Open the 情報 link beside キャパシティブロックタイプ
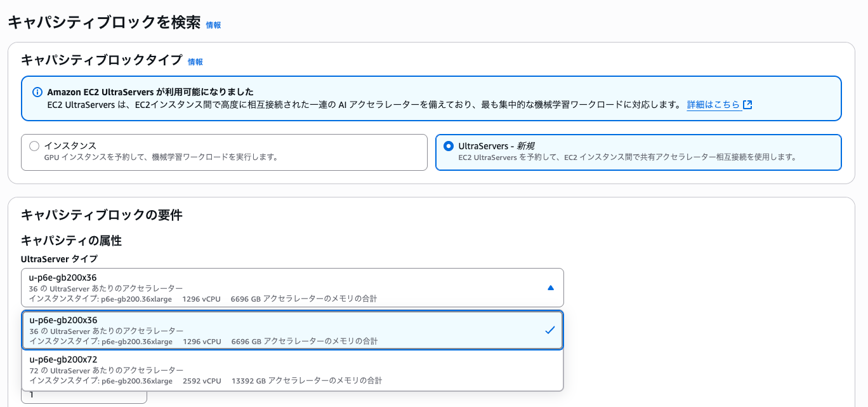868x407 pixels. (195, 62)
